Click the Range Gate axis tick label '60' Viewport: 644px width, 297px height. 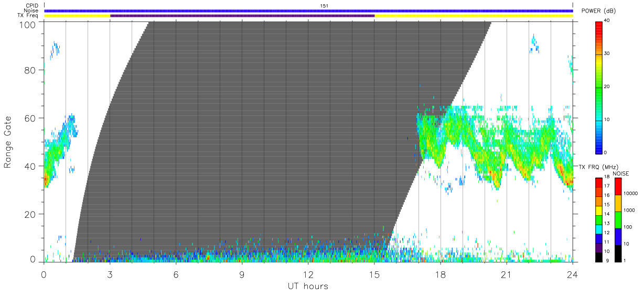tap(30, 118)
